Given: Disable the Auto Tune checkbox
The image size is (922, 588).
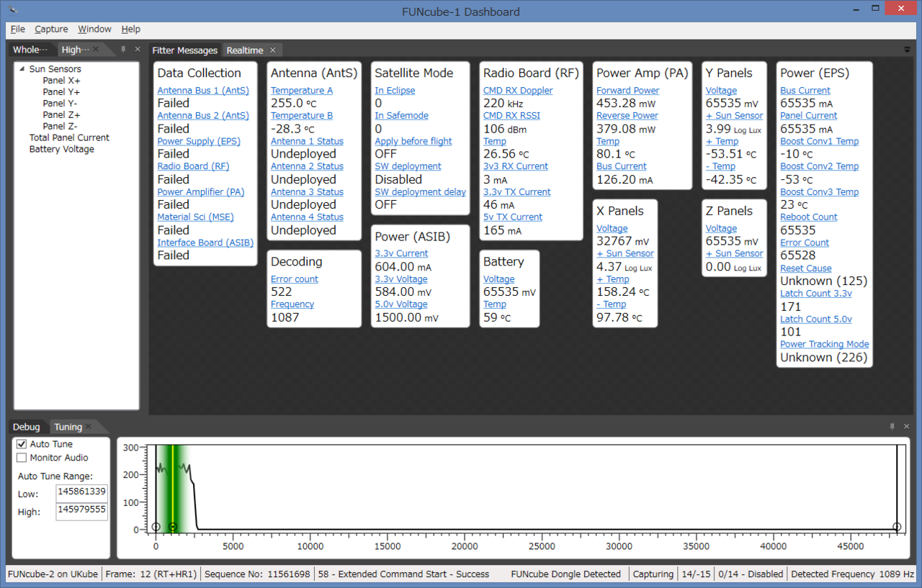Looking at the screenshot, I should coord(22,444).
